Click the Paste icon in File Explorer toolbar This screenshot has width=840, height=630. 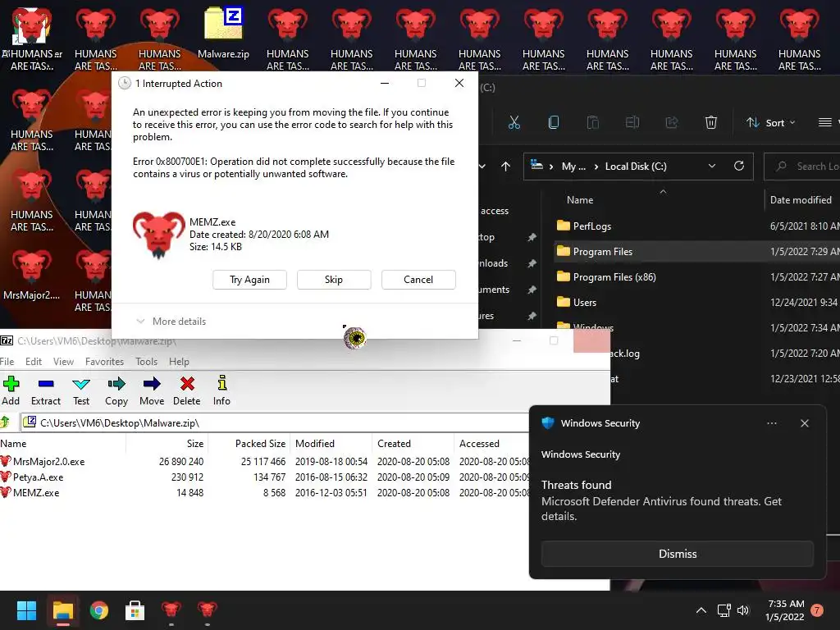[593, 123]
